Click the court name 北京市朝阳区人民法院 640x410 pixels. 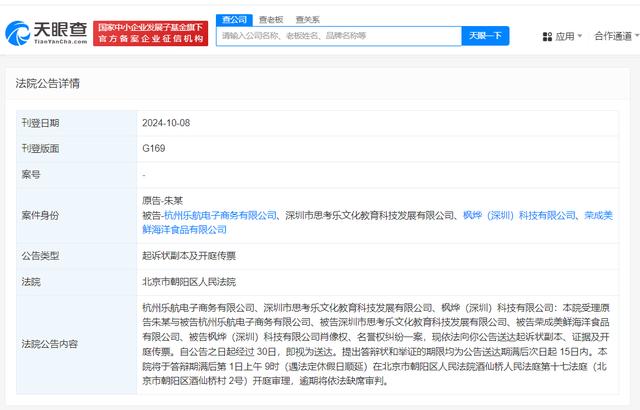190,283
